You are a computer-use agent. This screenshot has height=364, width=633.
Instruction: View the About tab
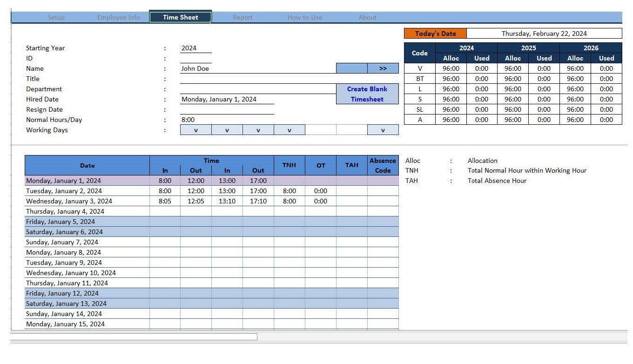click(x=367, y=17)
